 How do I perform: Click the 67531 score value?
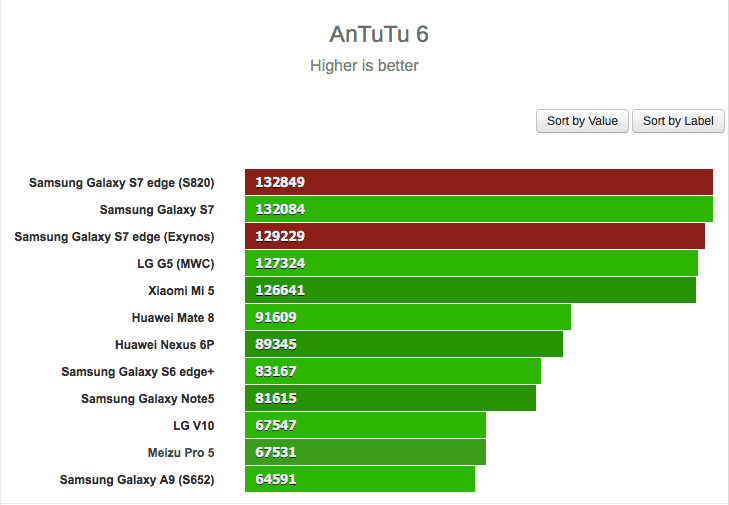coord(276,452)
